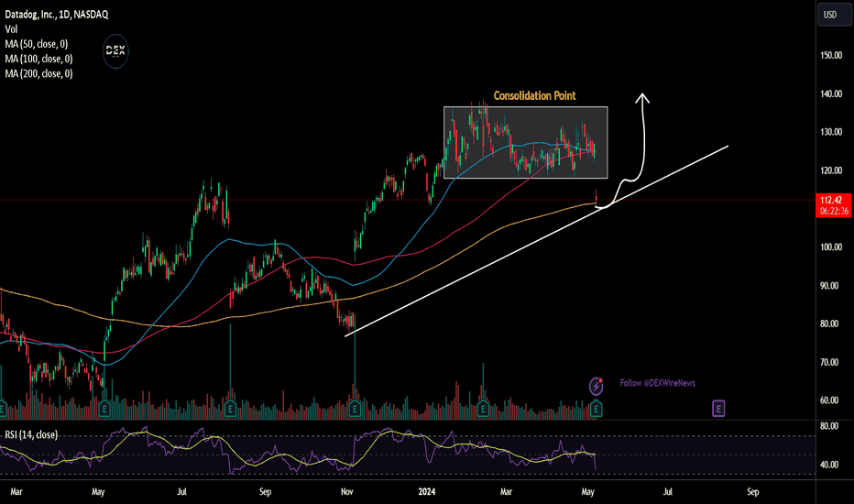Click the 130.00 price axis label
Viewport: 854px width, 504px height.
[x=831, y=132]
